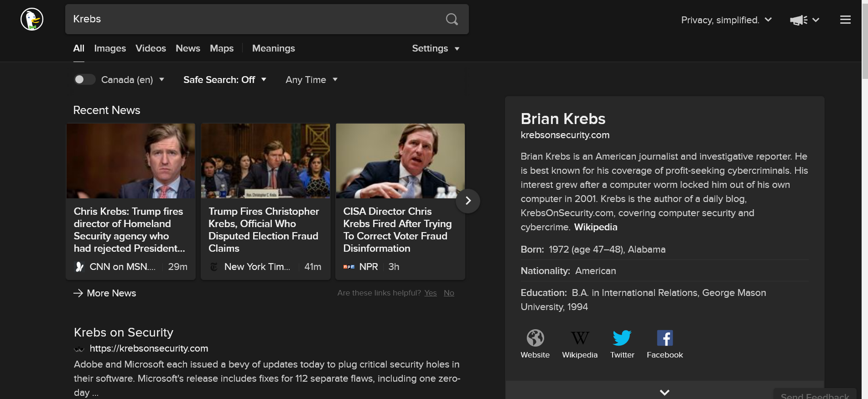Click the news carousel next arrow
The height and width of the screenshot is (399, 868).
click(468, 201)
